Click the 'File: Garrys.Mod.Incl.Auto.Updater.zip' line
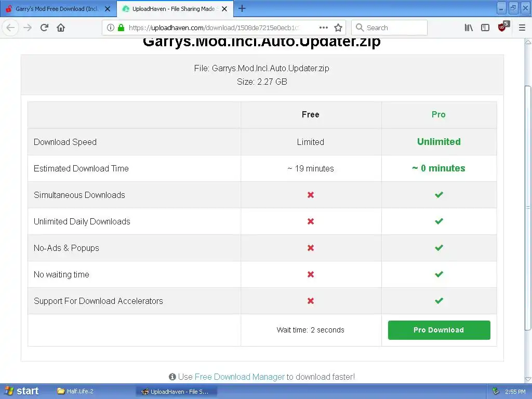Screen dimensions: 532x399 click(262, 68)
